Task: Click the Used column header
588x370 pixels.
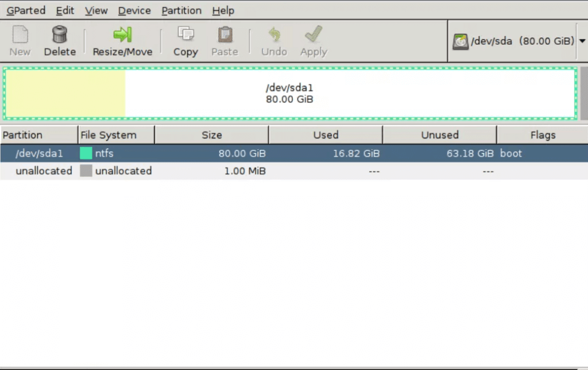Action: (326, 135)
